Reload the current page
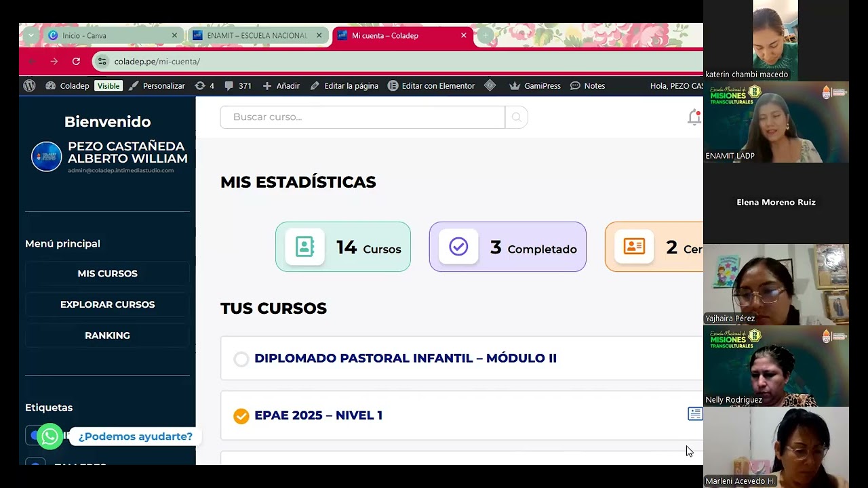The width and height of the screenshot is (868, 488). 76,61
